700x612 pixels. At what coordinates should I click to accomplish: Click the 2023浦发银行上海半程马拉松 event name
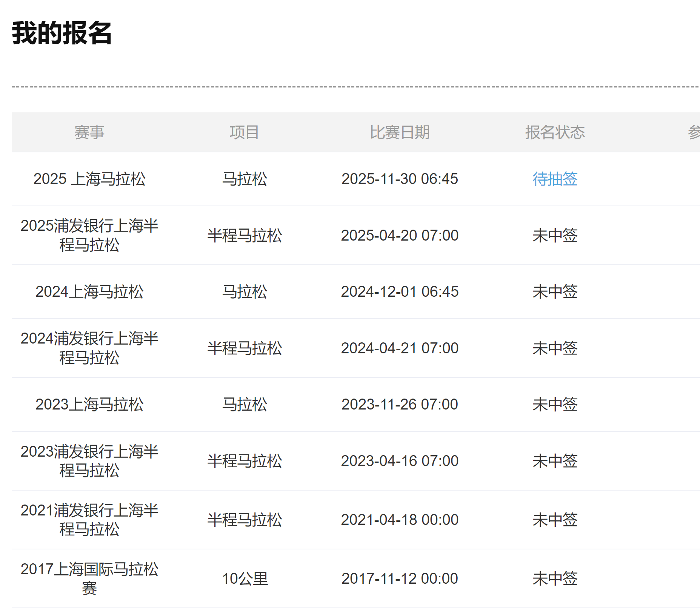(89, 461)
